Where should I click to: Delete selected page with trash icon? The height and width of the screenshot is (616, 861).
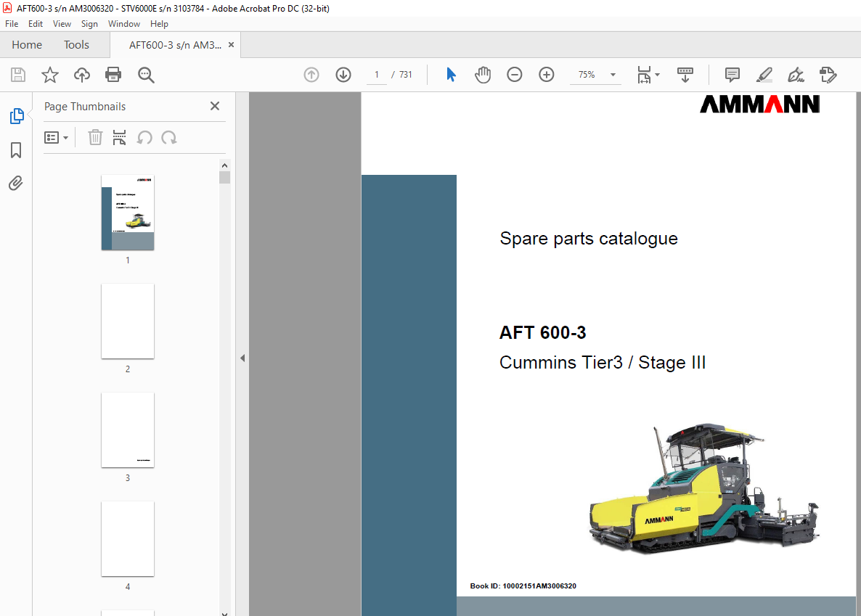(x=96, y=137)
